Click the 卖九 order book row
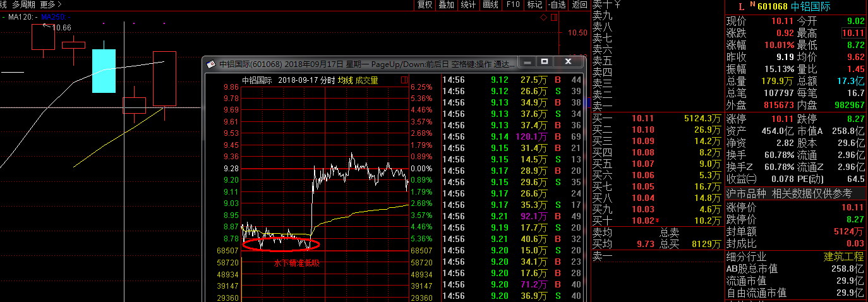Image resolution: width=868 pixels, height=302 pixels. pos(657,15)
